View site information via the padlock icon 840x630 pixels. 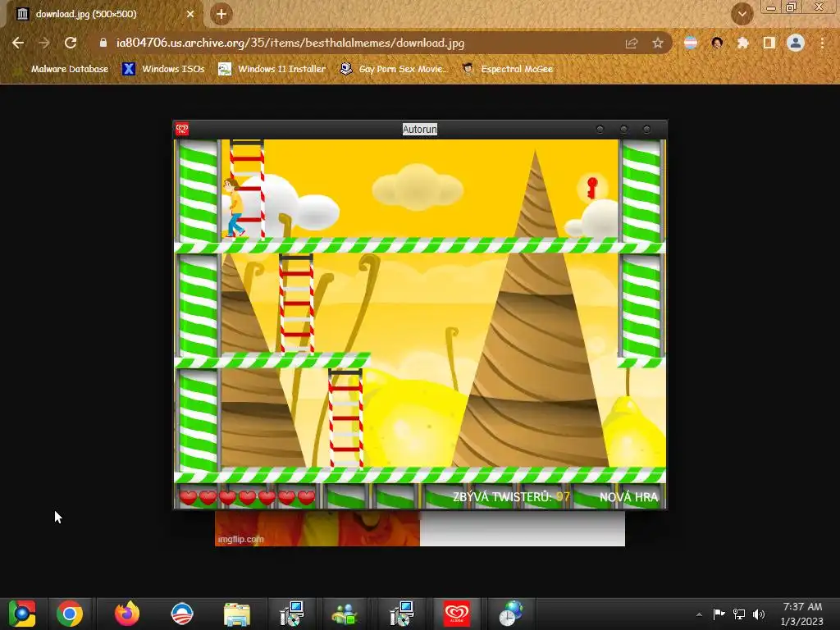coord(103,43)
